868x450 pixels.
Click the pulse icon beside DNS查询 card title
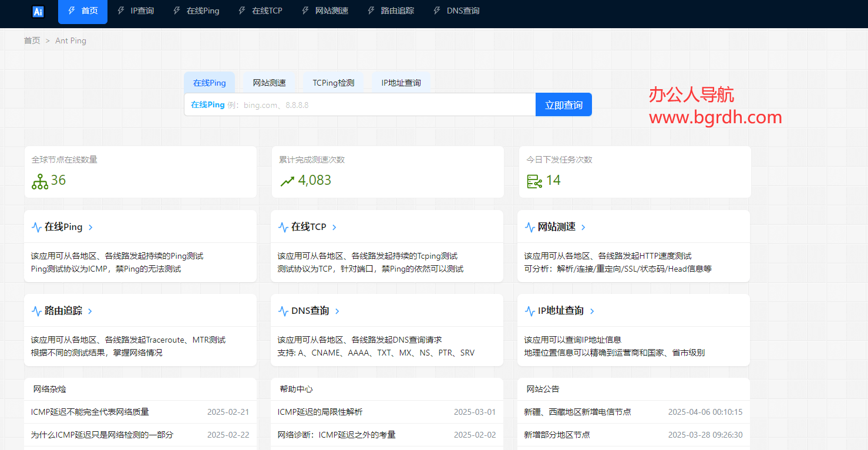(x=283, y=312)
